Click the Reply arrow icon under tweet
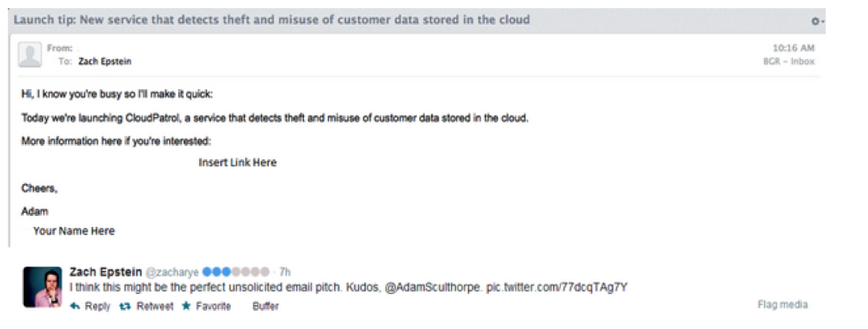Screen dimensions: 868x329 pyautogui.click(x=76, y=306)
